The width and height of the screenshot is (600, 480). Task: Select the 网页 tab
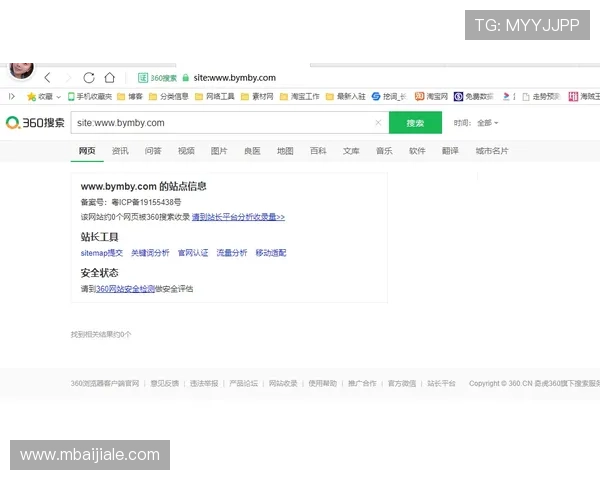87,151
